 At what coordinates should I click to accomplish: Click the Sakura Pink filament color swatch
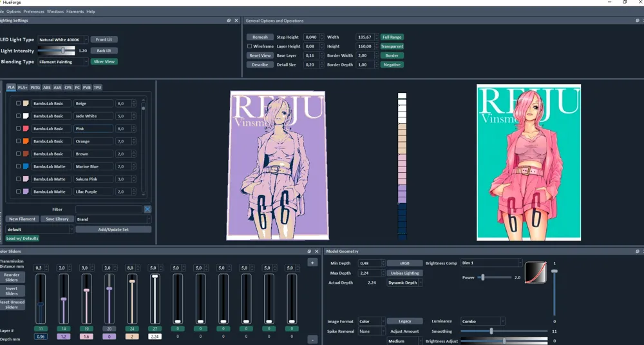click(26, 179)
